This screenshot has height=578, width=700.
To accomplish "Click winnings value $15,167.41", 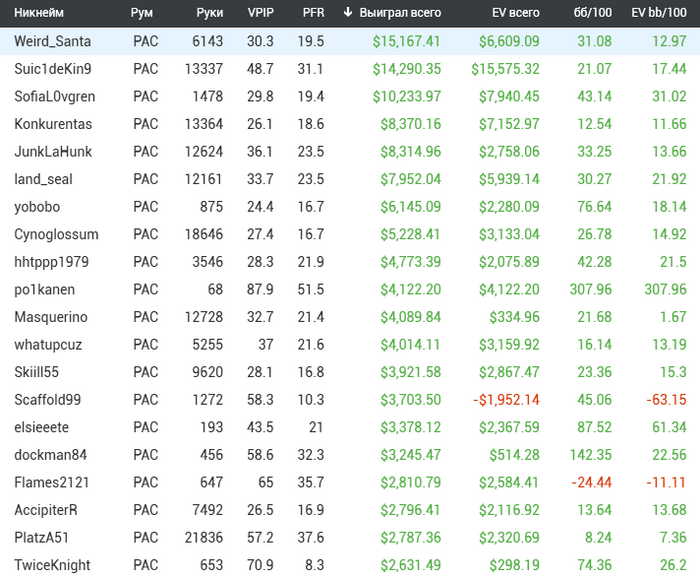I will coord(407,42).
